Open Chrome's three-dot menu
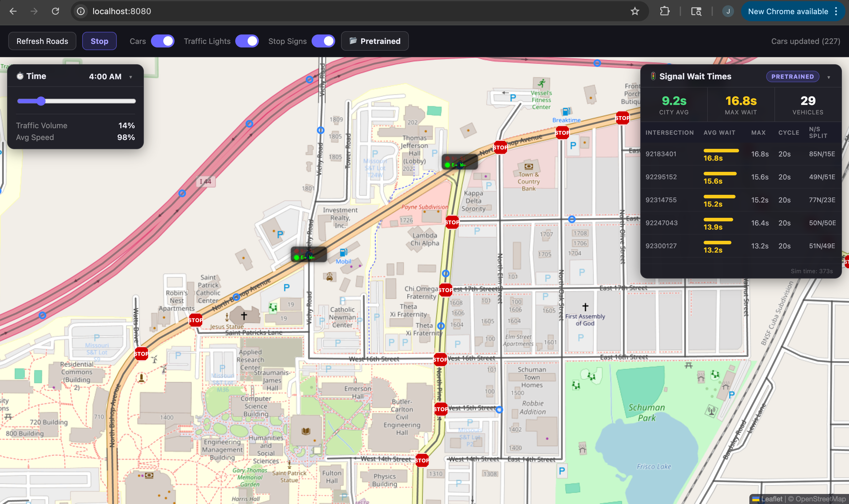849x504 pixels. (x=836, y=11)
